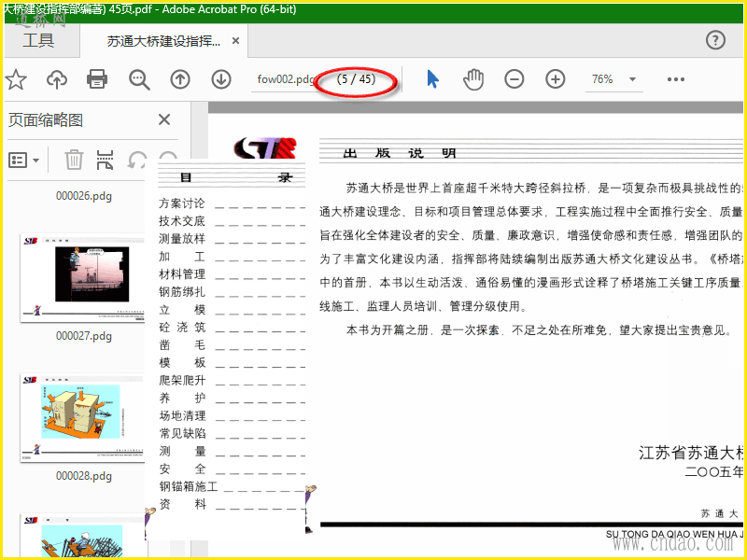Print the document with printer icon
This screenshot has height=560, width=747.
pos(97,79)
